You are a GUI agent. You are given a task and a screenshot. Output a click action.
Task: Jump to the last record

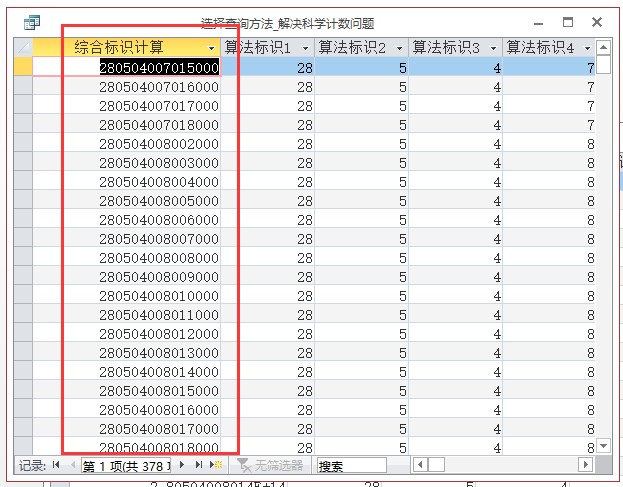[199, 465]
